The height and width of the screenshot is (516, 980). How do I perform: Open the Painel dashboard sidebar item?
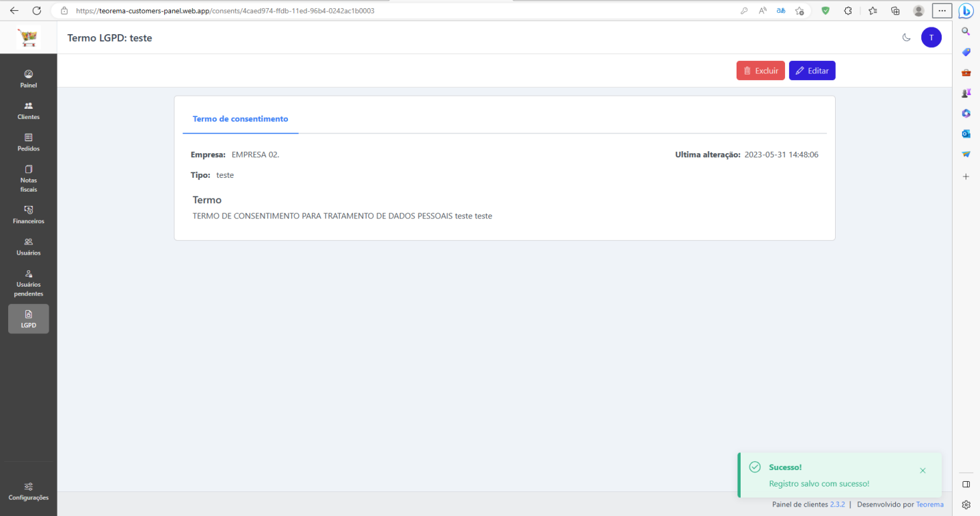(28, 79)
